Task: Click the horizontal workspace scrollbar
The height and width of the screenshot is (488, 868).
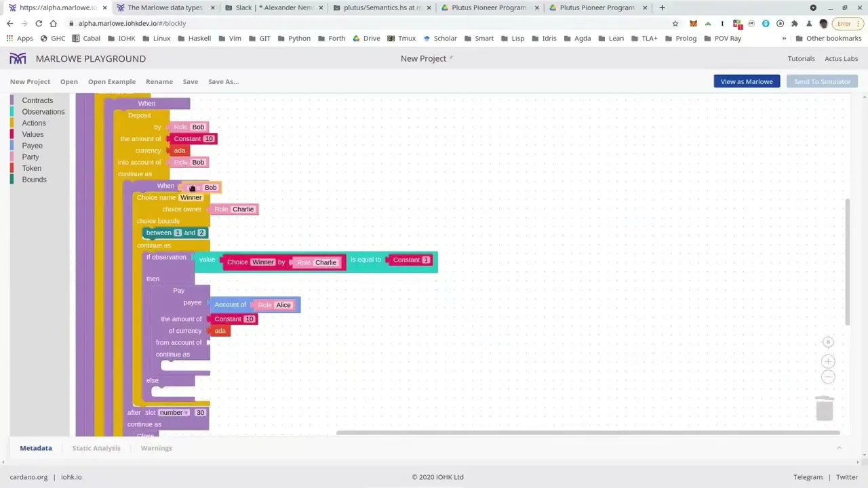Action: [x=587, y=432]
